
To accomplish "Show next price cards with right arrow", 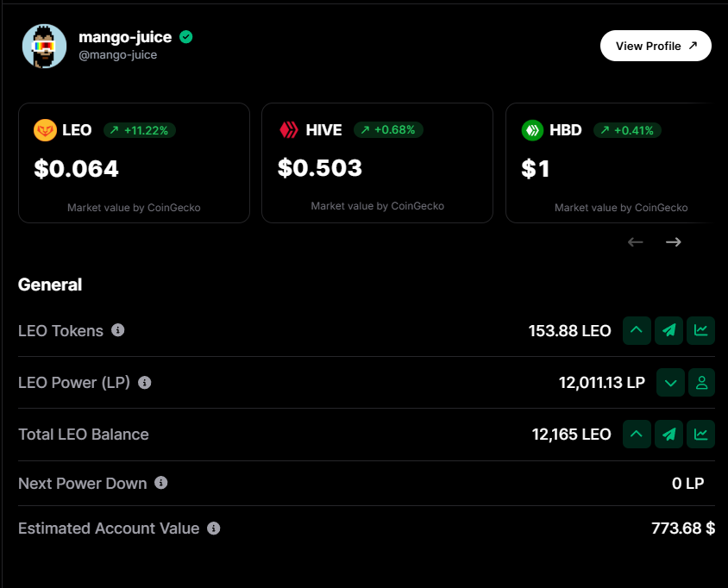I will pyautogui.click(x=673, y=241).
